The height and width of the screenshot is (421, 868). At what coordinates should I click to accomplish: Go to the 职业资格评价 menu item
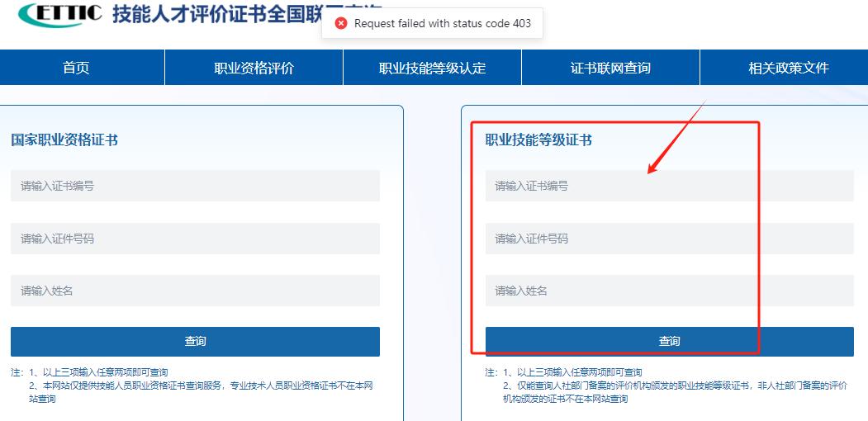tap(254, 68)
